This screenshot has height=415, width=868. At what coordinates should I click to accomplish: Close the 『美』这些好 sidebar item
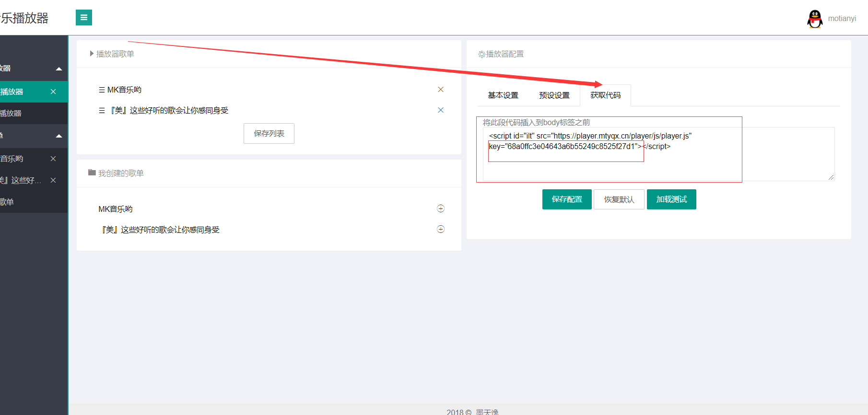click(53, 180)
